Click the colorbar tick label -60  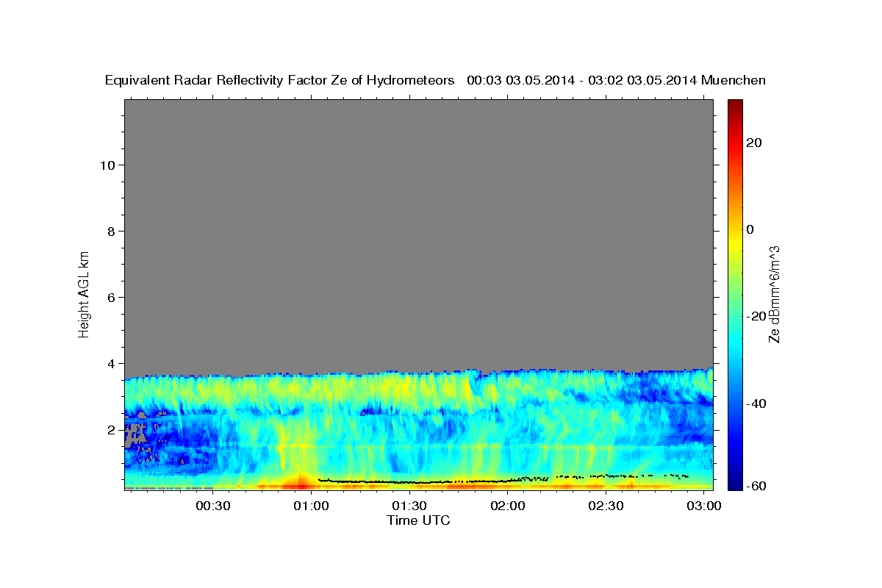[756, 485]
